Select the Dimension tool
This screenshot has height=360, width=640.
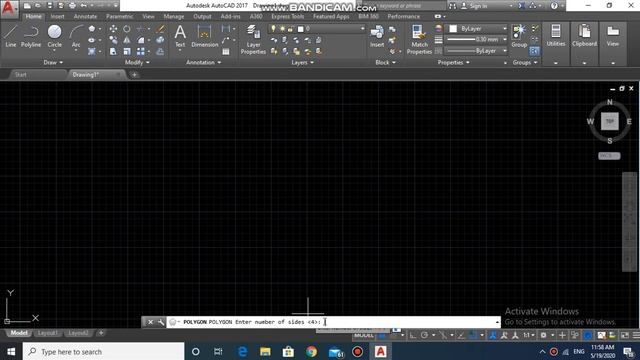click(204, 36)
